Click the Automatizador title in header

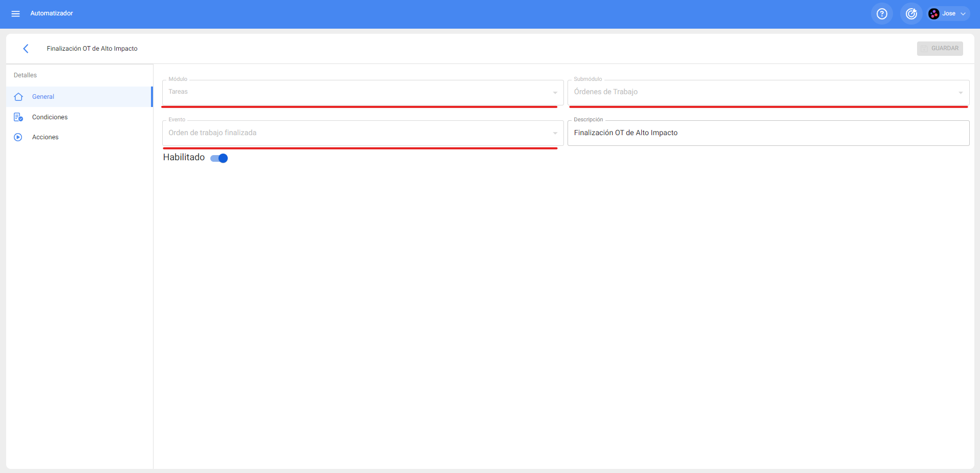[x=52, y=13]
